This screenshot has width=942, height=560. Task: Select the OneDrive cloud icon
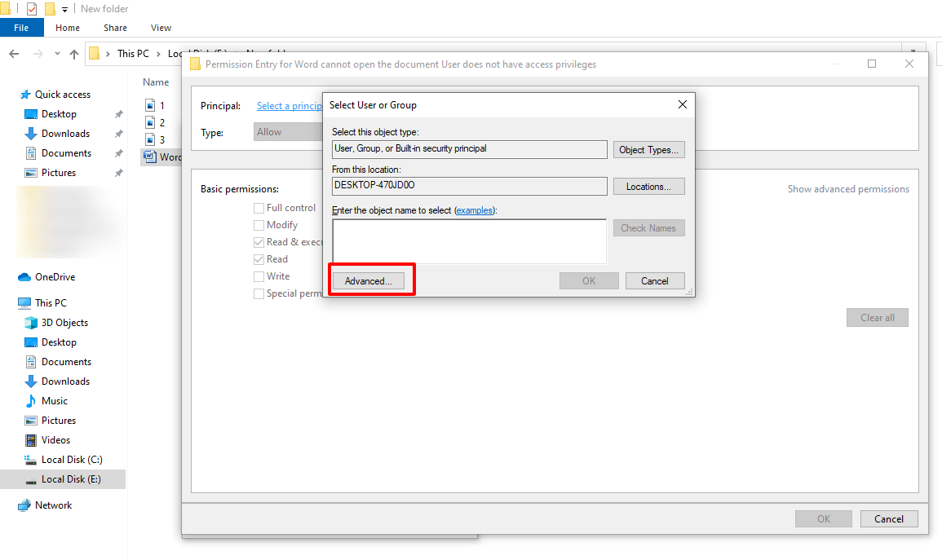[24, 276]
